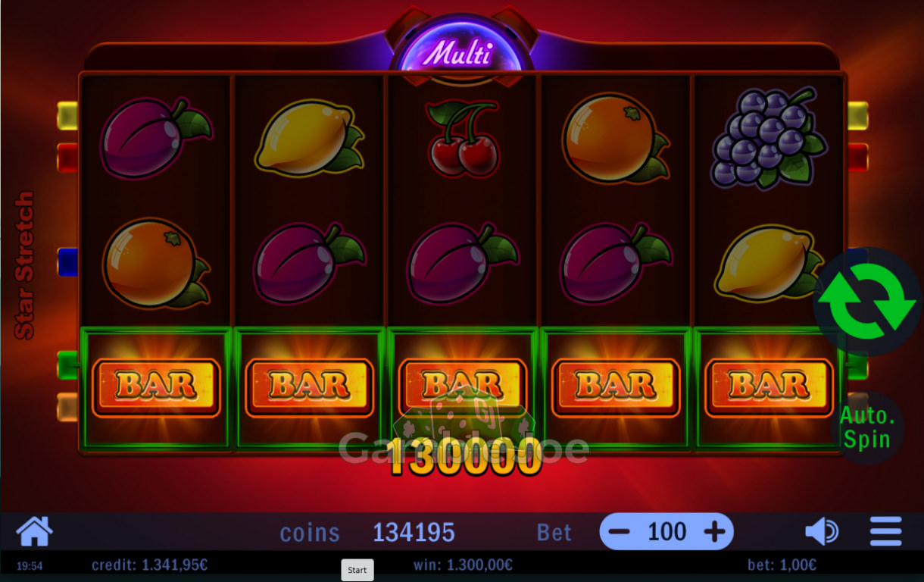Click the cherries symbol on middle reel
Image resolution: width=924 pixels, height=582 pixels.
click(464, 139)
